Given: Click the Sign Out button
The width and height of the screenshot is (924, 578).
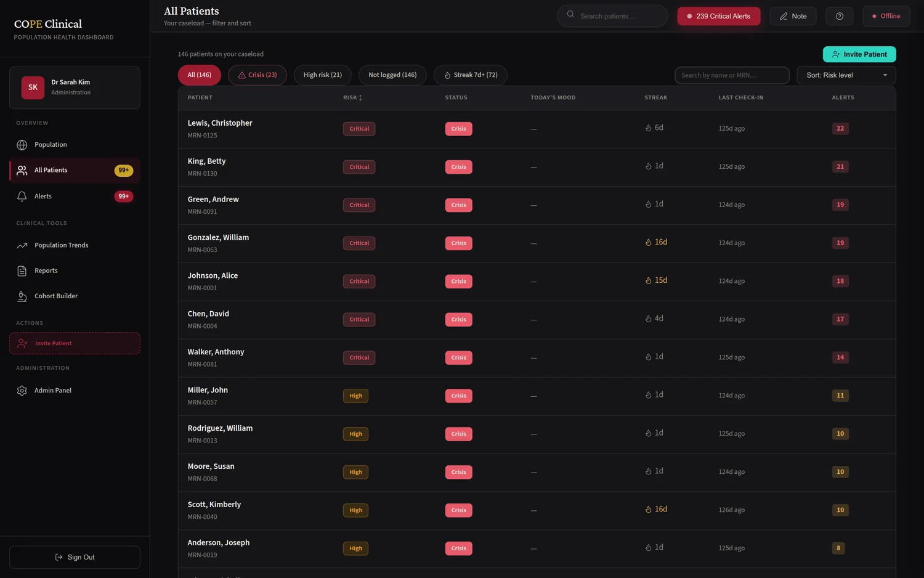Looking at the screenshot, I should pyautogui.click(x=75, y=557).
